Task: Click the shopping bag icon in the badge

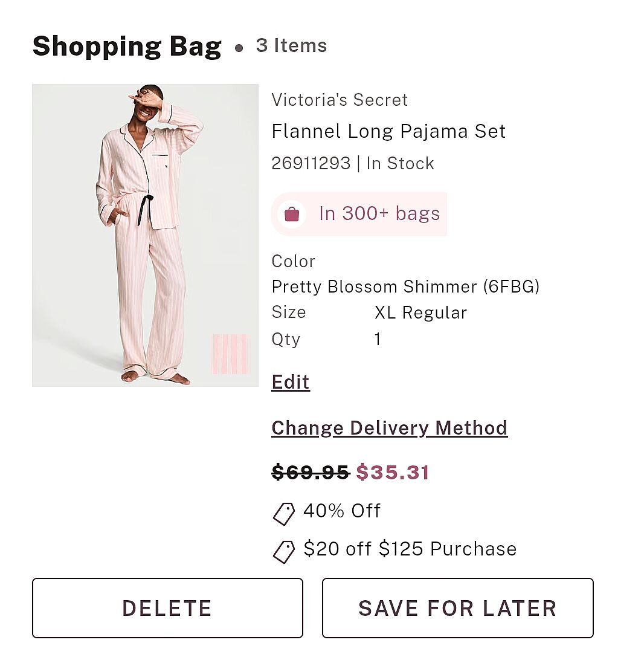Action: [x=292, y=214]
